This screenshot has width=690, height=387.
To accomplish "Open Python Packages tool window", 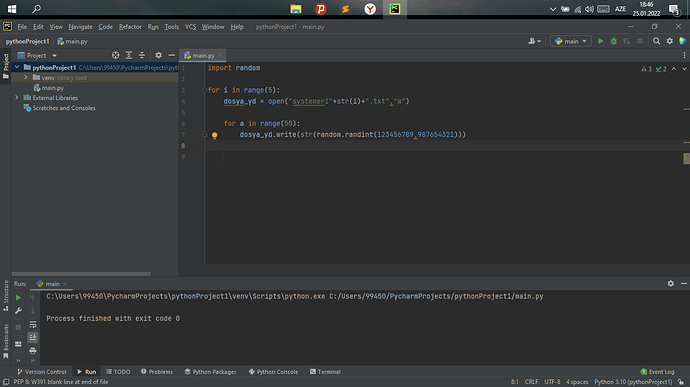I will click(x=210, y=372).
